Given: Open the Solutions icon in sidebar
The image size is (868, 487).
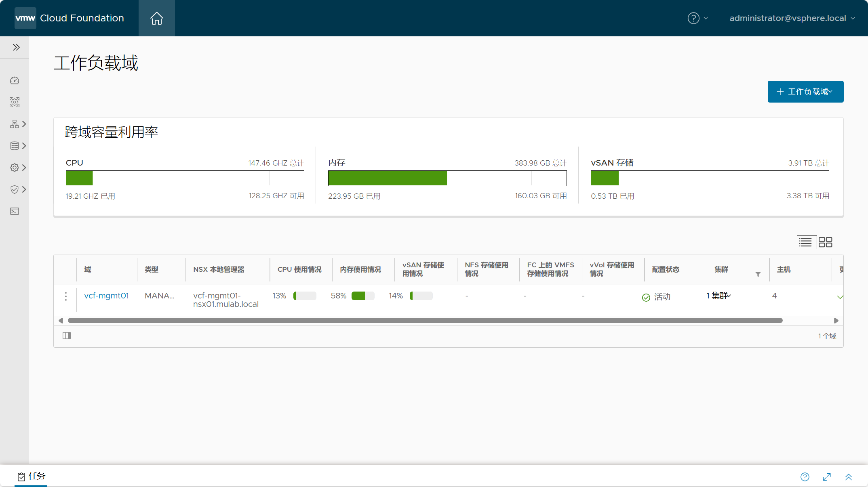Looking at the screenshot, I should (15, 102).
